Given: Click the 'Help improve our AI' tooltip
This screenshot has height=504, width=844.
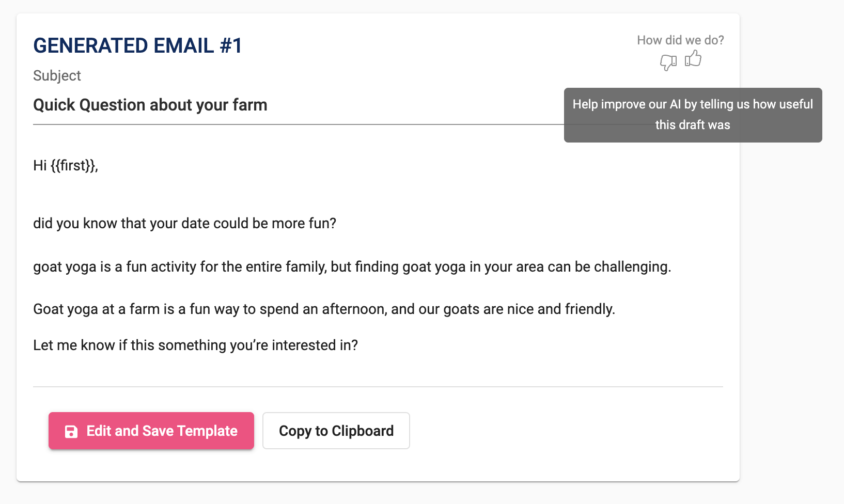Looking at the screenshot, I should (x=693, y=115).
